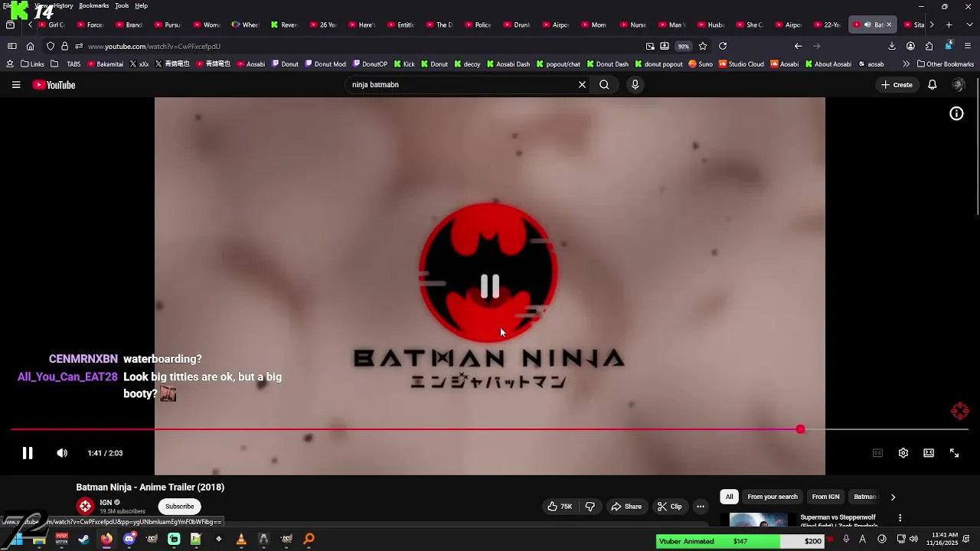Open browser Tools menu
Viewport: 980px width, 551px height.
[122, 5]
